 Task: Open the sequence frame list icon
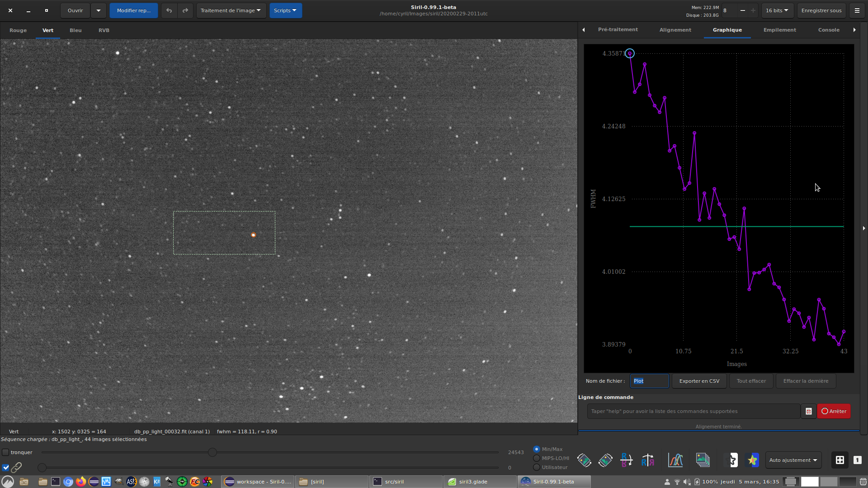tap(703, 460)
